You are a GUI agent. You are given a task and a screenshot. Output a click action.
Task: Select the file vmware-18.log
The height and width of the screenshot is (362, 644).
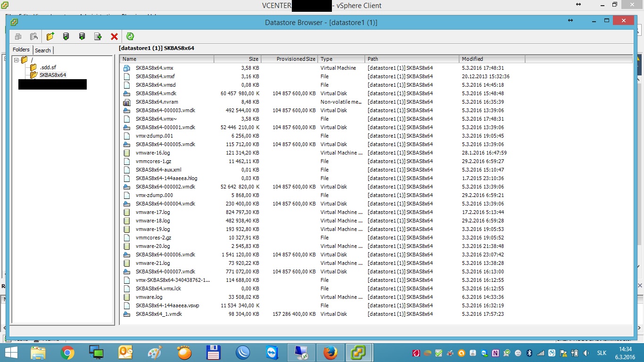[153, 221]
